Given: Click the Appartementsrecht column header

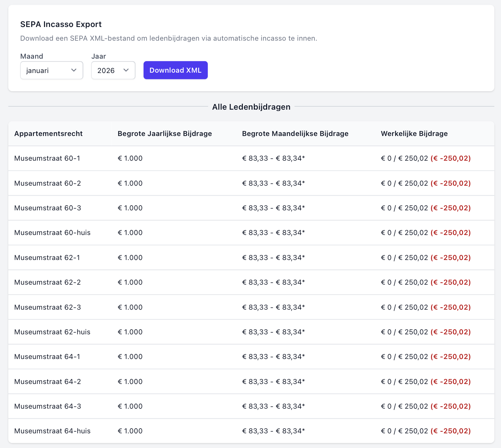Looking at the screenshot, I should tap(49, 134).
